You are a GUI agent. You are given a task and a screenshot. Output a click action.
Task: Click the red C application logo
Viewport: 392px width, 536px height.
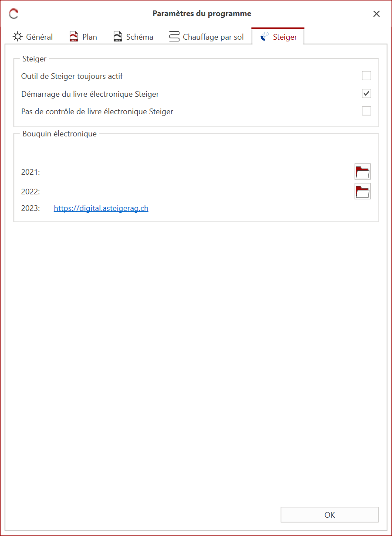point(13,14)
